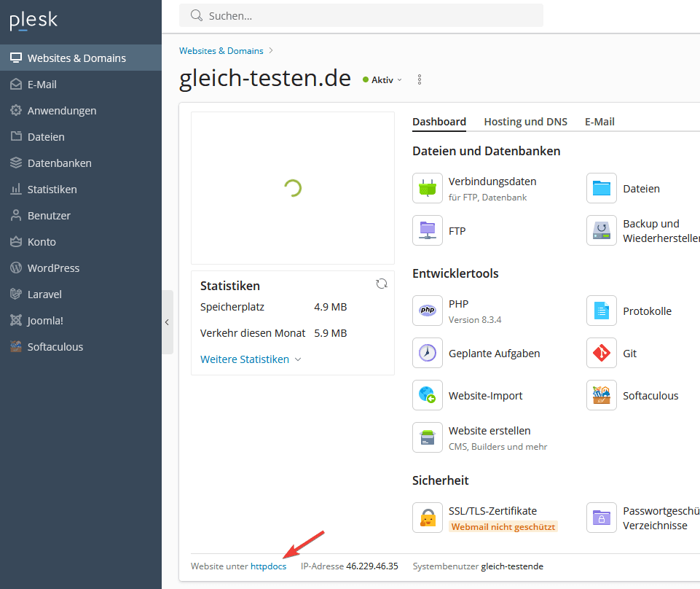This screenshot has height=589, width=700.
Task: Click the PHP settings icon
Action: click(427, 311)
